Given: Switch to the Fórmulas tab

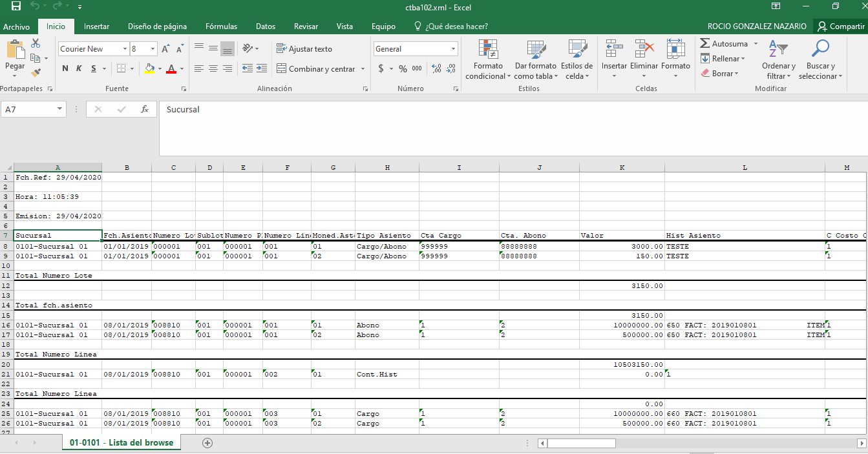Looking at the screenshot, I should pos(221,26).
